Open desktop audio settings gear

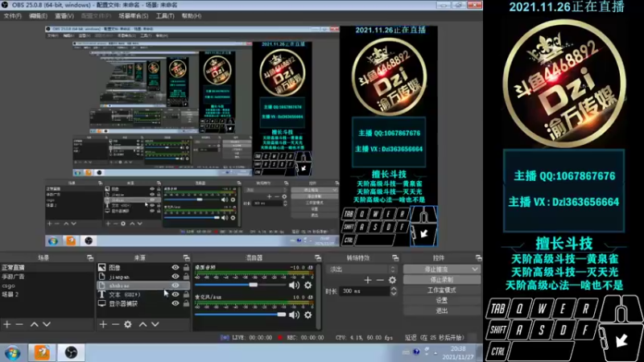coord(308,285)
